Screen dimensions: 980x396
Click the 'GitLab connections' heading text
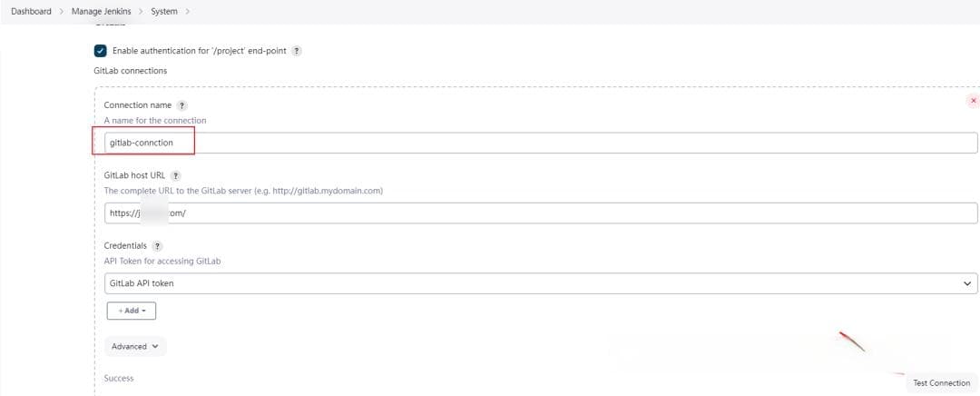click(x=131, y=71)
